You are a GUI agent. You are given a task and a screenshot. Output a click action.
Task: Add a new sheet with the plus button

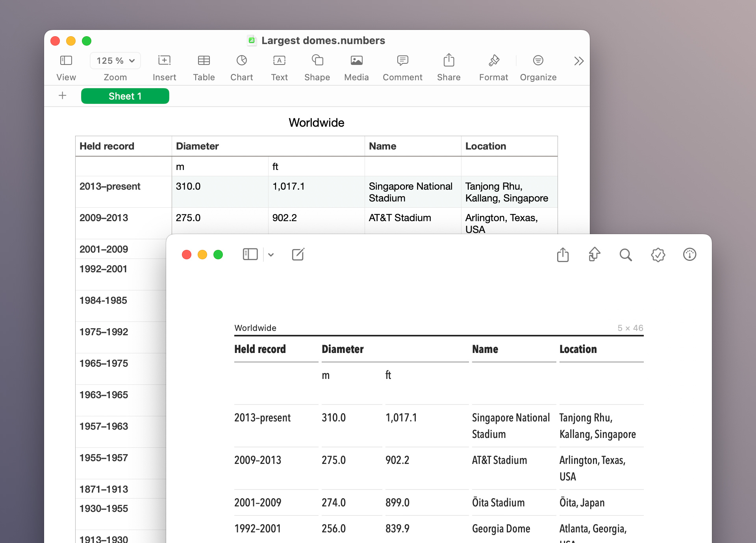[x=62, y=96]
